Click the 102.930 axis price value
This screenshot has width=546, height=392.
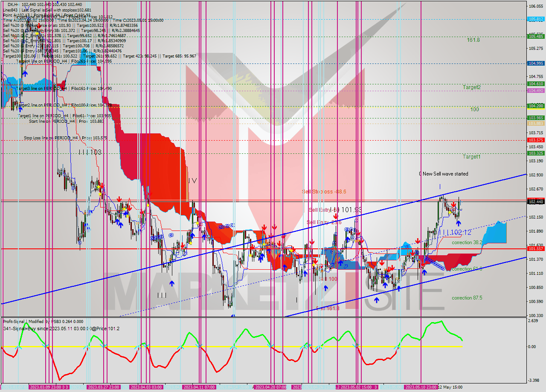pyautogui.click(x=536, y=175)
